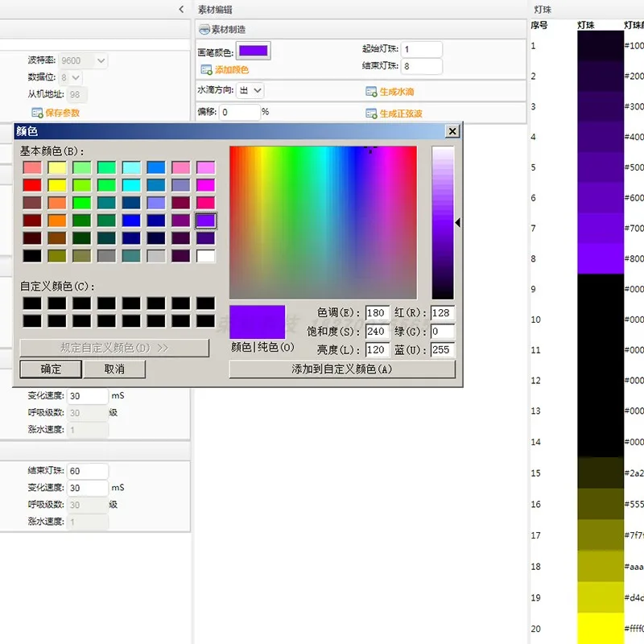Image resolution: width=644 pixels, height=644 pixels.
Task: Click the hue value input field
Action: point(377,312)
